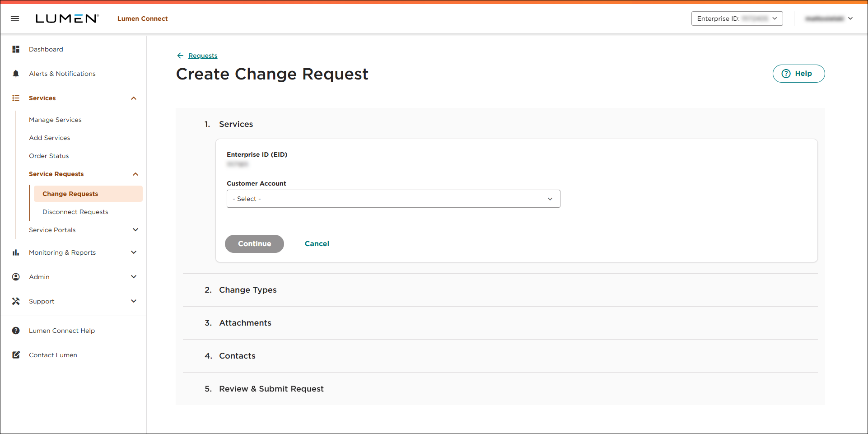Click the Services sidebar heading
This screenshot has width=868, height=434.
pyautogui.click(x=42, y=98)
